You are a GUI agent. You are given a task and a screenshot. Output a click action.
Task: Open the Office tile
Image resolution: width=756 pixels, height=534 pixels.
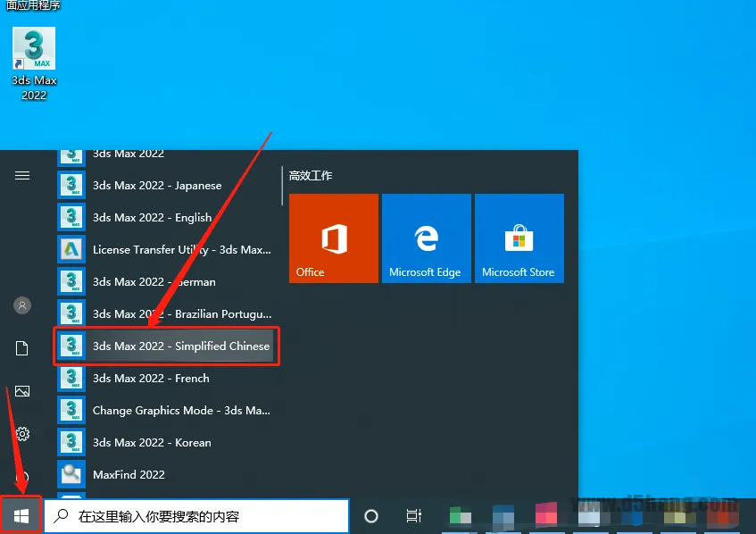pos(334,238)
